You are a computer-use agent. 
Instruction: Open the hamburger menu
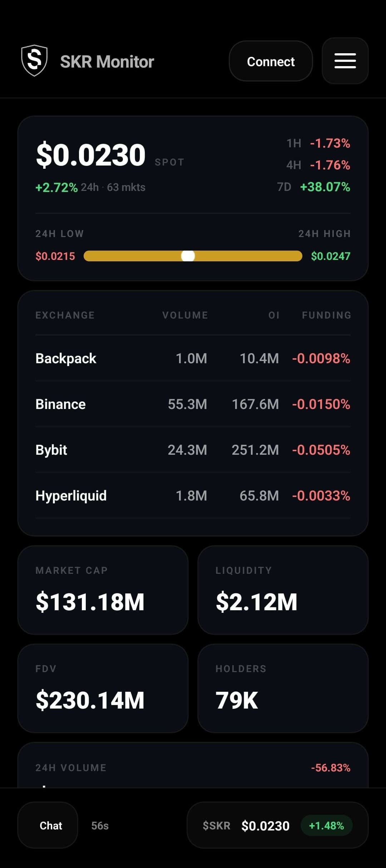[345, 61]
